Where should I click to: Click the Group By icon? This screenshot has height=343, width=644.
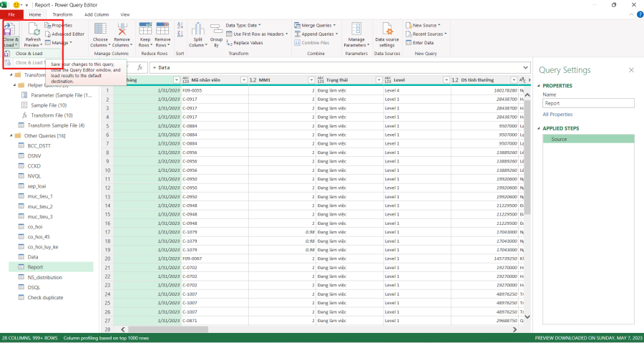tap(216, 29)
